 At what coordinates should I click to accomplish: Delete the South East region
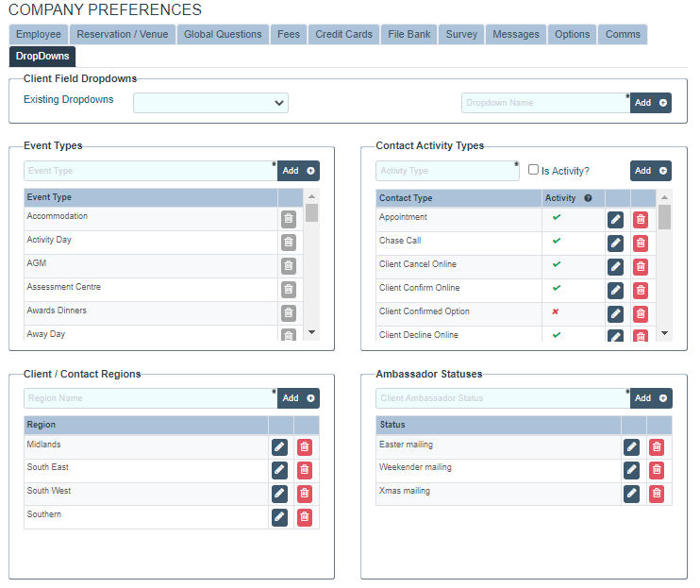tap(305, 470)
